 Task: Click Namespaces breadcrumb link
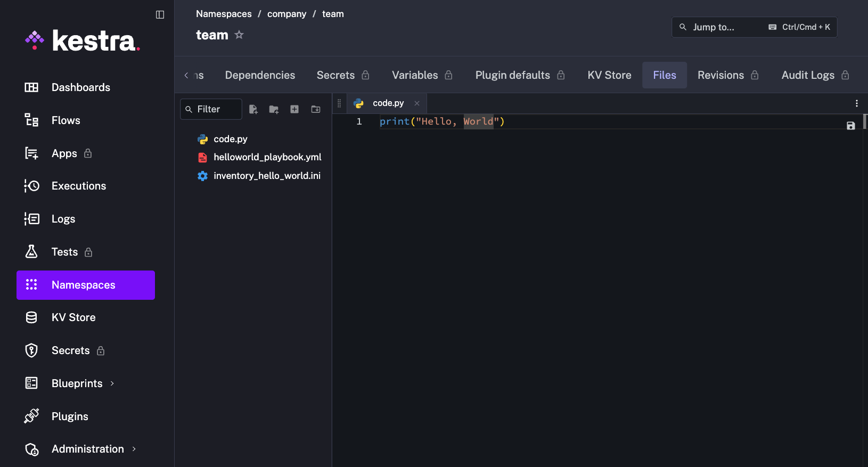point(224,14)
